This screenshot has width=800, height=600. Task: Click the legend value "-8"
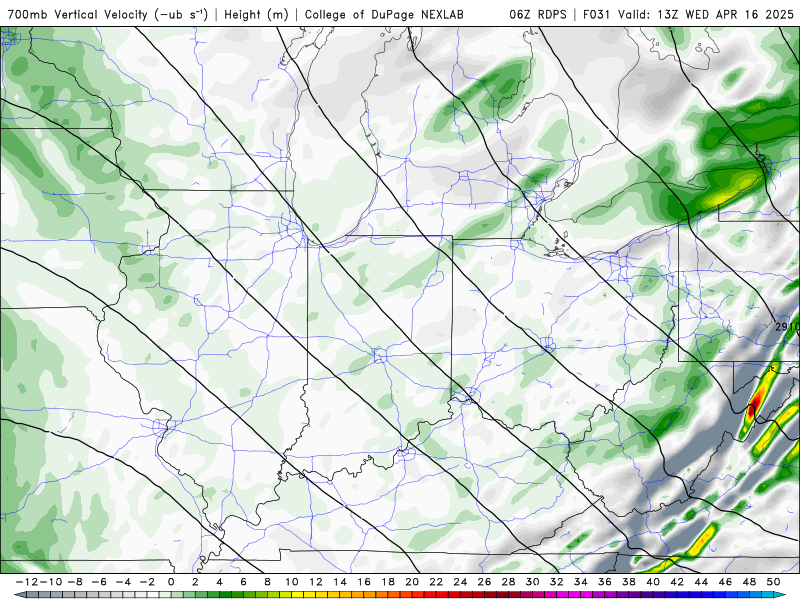[74, 582]
